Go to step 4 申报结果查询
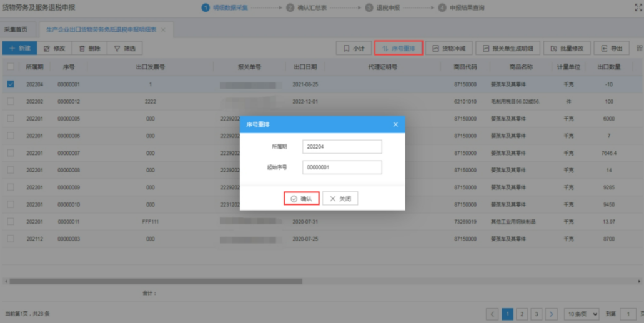 (461, 7)
